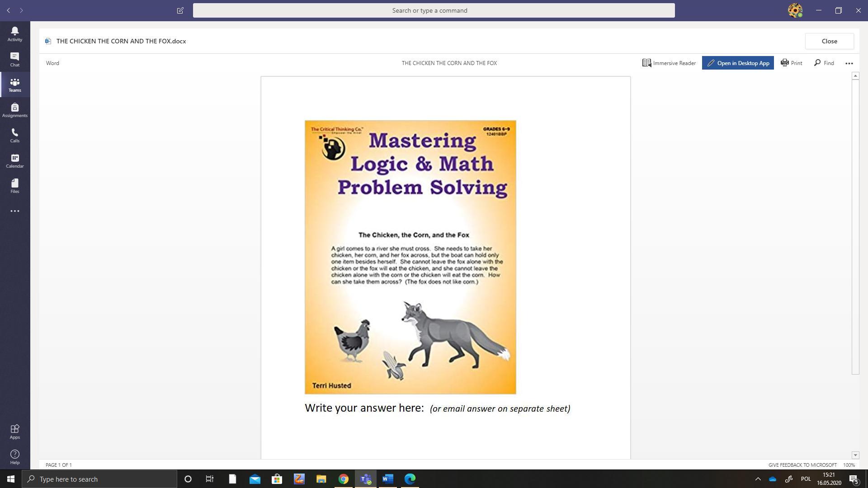Click Open in Desktop App button
This screenshot has height=488, width=868.
click(737, 63)
